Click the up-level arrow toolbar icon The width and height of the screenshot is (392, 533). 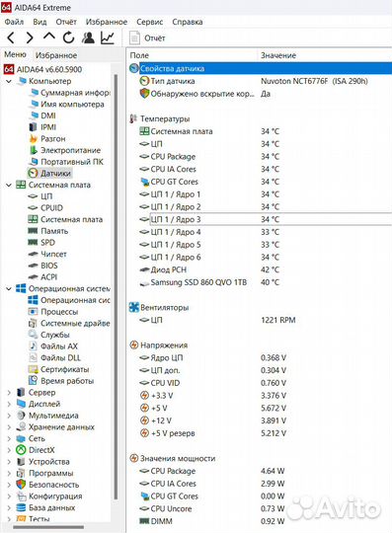coord(49,37)
